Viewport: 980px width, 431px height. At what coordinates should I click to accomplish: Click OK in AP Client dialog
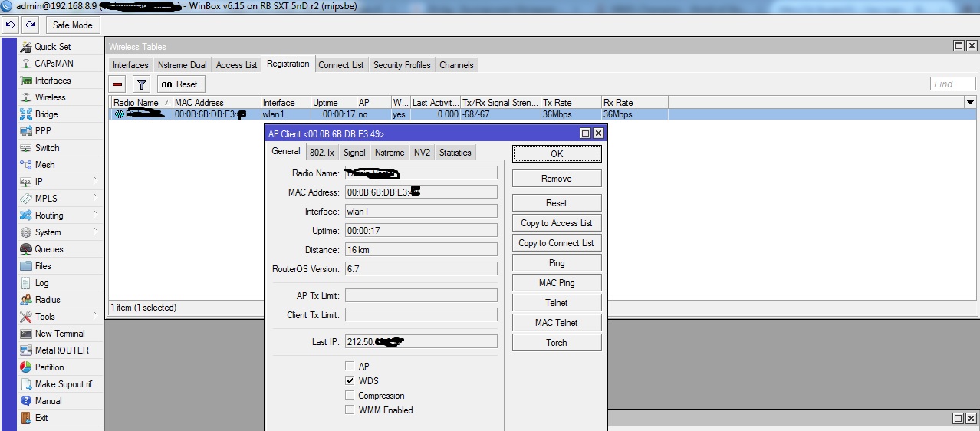557,154
